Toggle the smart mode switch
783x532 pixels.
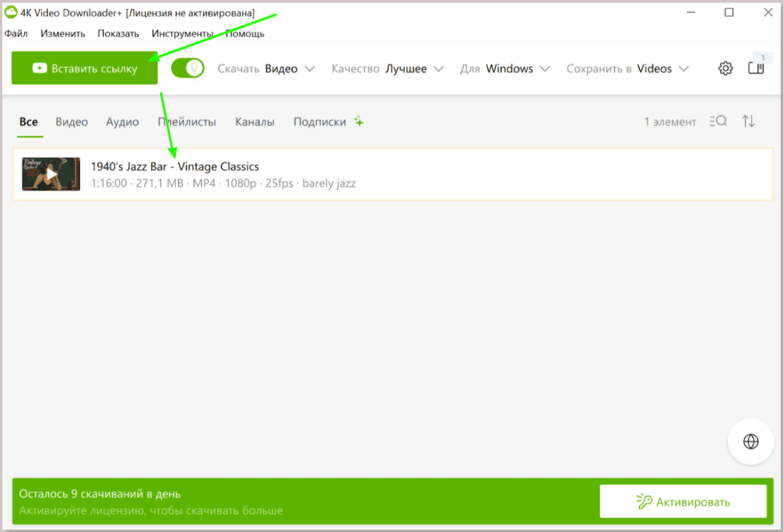[188, 68]
